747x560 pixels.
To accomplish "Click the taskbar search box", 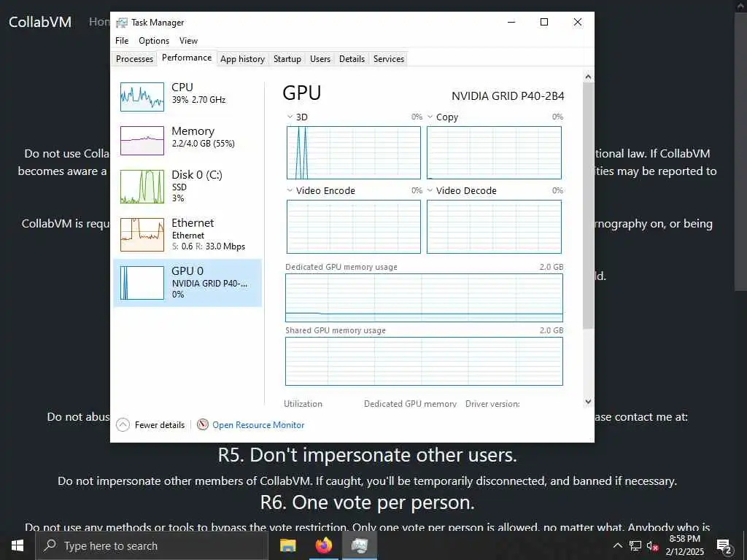I will point(152,545).
